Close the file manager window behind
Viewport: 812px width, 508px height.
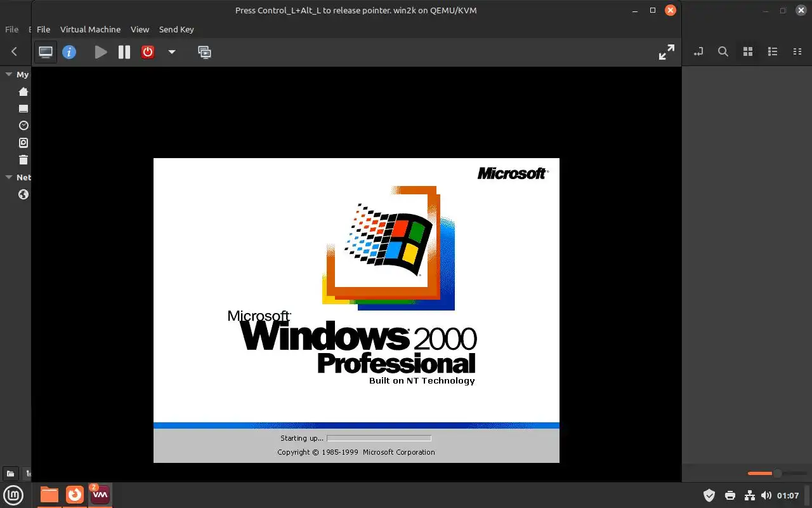click(x=801, y=10)
